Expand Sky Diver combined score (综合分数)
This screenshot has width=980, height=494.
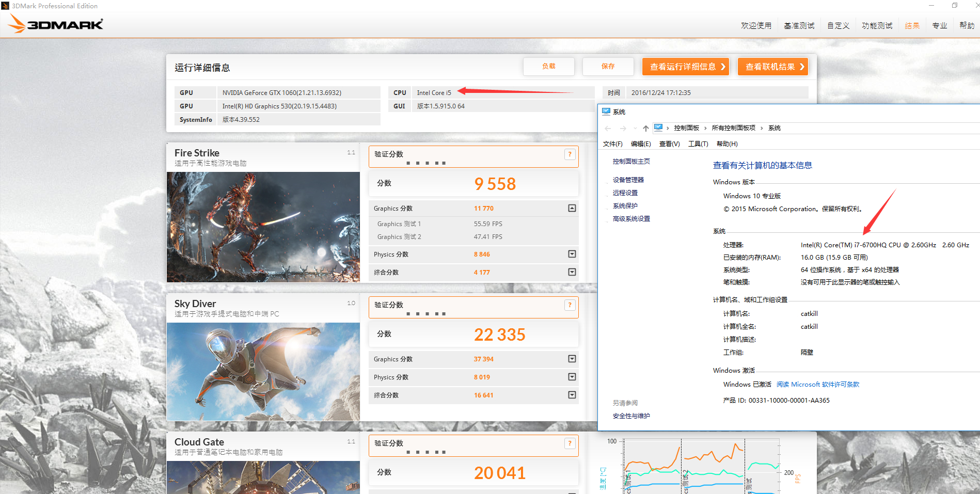pyautogui.click(x=572, y=395)
